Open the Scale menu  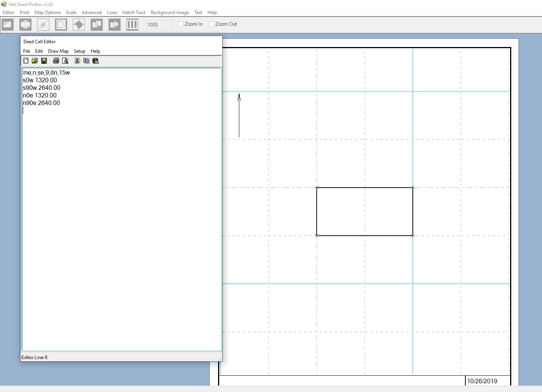[71, 13]
